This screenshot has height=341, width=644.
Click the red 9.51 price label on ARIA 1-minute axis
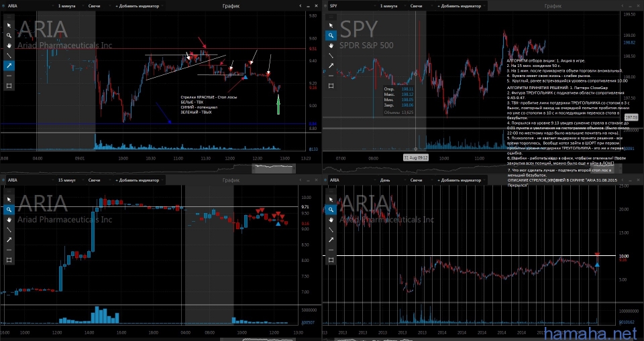[312, 48]
